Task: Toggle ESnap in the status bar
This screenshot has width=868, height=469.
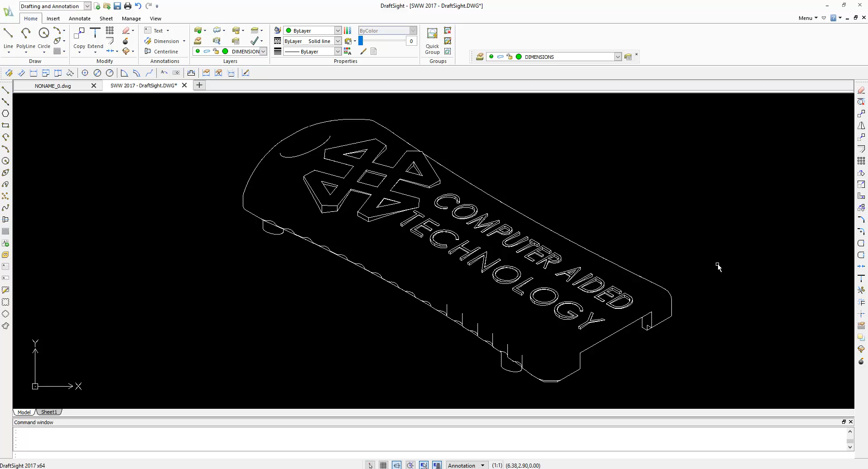Action: (x=424, y=465)
